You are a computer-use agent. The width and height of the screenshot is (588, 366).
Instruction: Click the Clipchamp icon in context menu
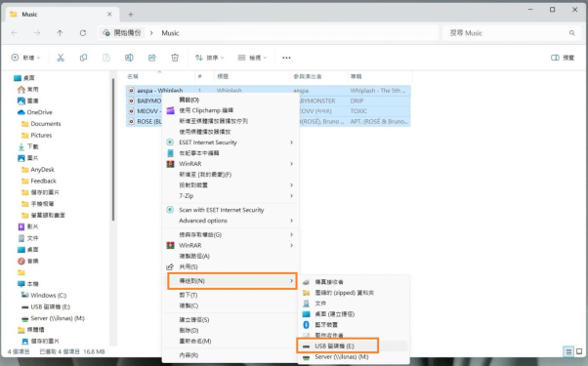coord(171,110)
